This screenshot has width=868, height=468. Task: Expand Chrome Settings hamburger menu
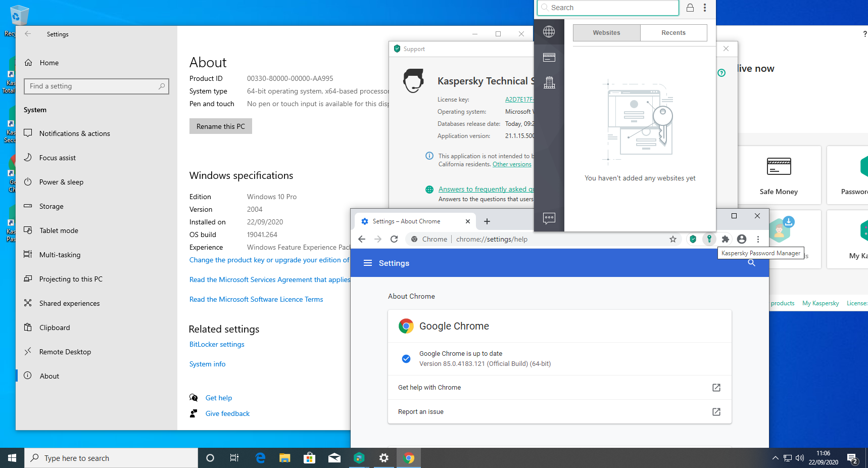(368, 263)
